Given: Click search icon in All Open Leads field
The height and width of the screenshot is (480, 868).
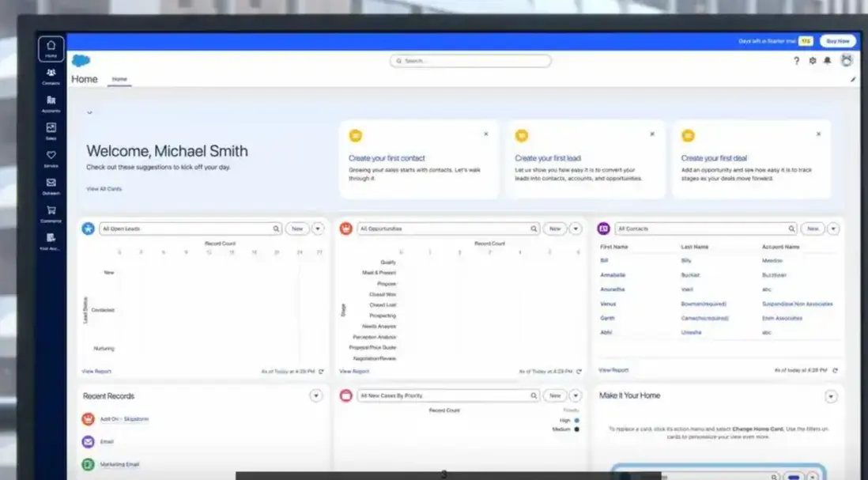Looking at the screenshot, I should 276,229.
